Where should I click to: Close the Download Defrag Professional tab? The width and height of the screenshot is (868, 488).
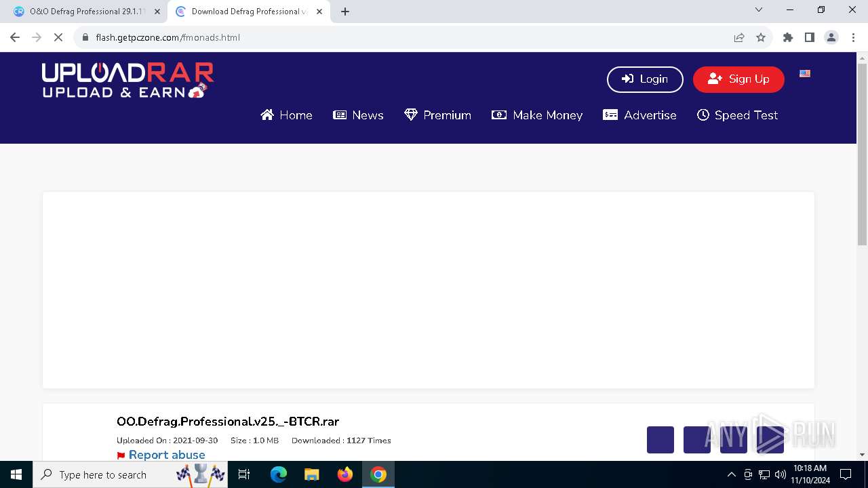click(x=319, y=12)
